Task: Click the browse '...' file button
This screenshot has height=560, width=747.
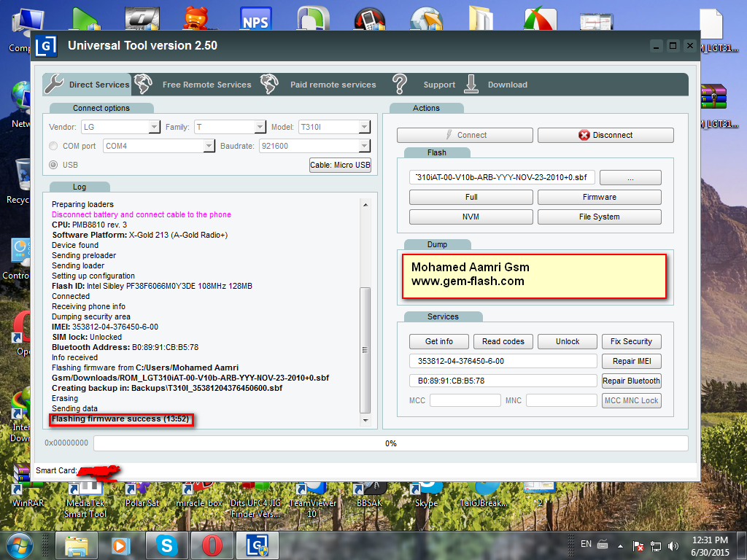Action: [630, 177]
